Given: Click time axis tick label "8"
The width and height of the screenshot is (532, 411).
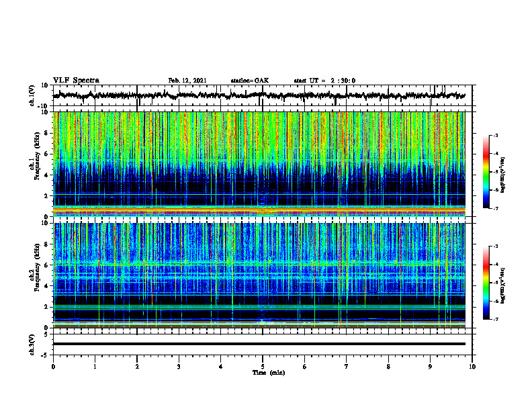Looking at the screenshot, I should coord(388,367).
